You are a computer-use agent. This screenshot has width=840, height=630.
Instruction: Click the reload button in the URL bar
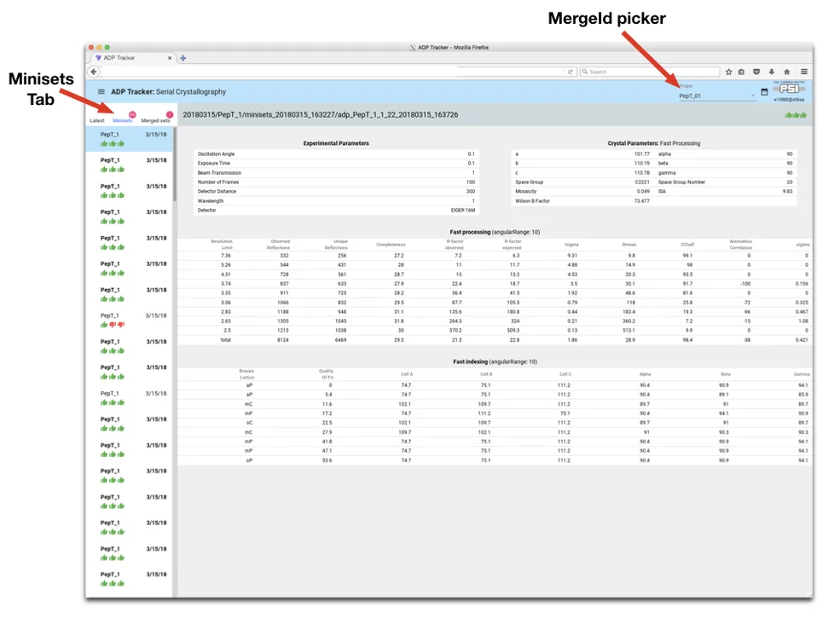[x=571, y=72]
